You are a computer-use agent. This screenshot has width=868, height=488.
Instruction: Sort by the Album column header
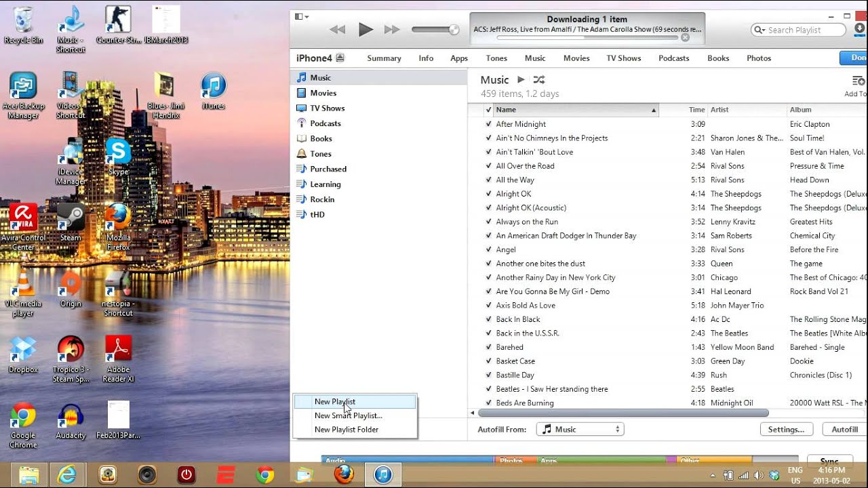tap(827, 110)
